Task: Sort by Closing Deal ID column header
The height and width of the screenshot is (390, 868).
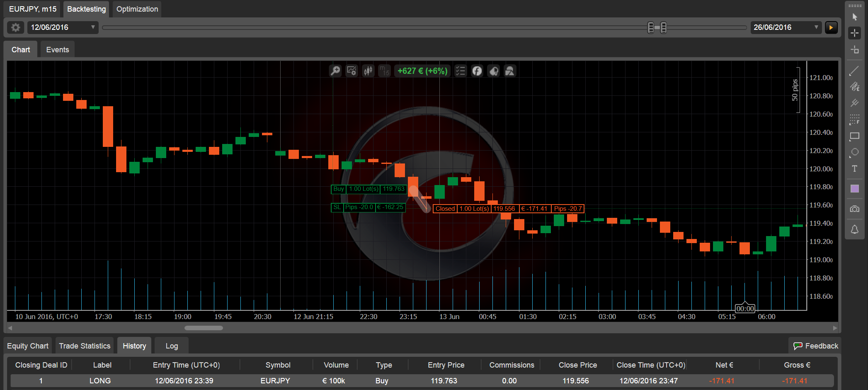Action: (41, 365)
